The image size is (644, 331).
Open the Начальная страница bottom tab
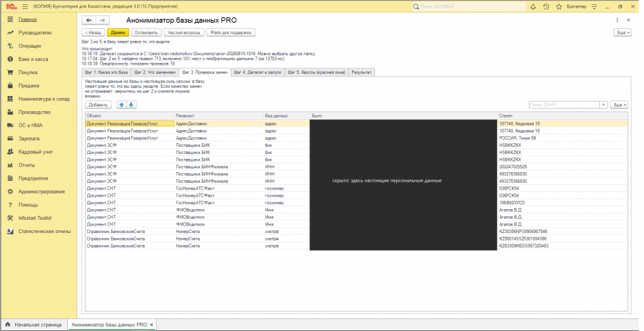coord(34,325)
